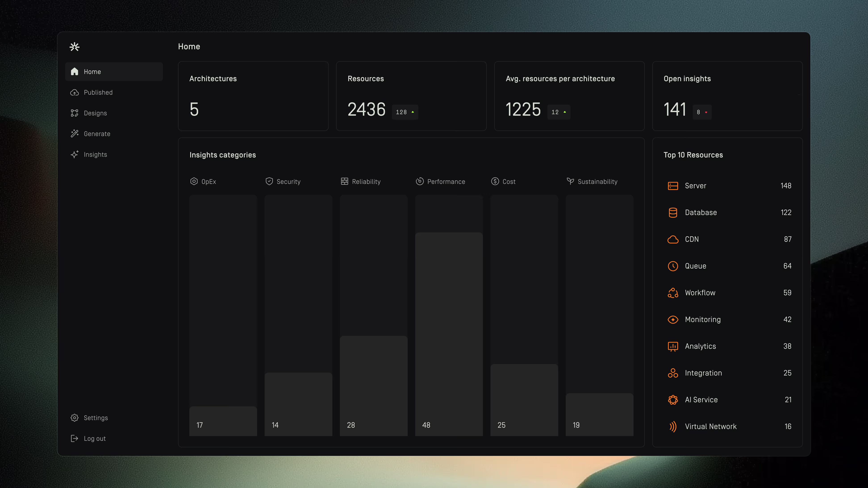868x488 pixels.
Task: Click the Workflow icon next to its count
Action: click(x=673, y=293)
